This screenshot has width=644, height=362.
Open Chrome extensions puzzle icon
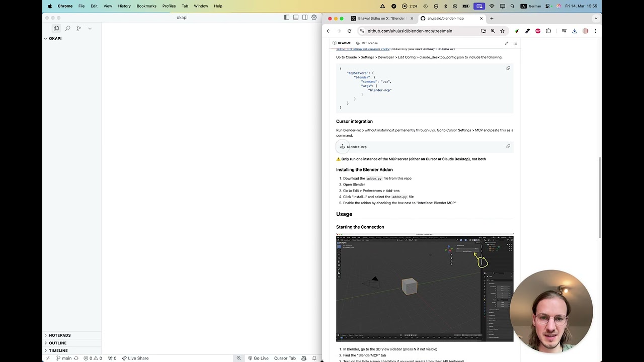[x=548, y=31]
